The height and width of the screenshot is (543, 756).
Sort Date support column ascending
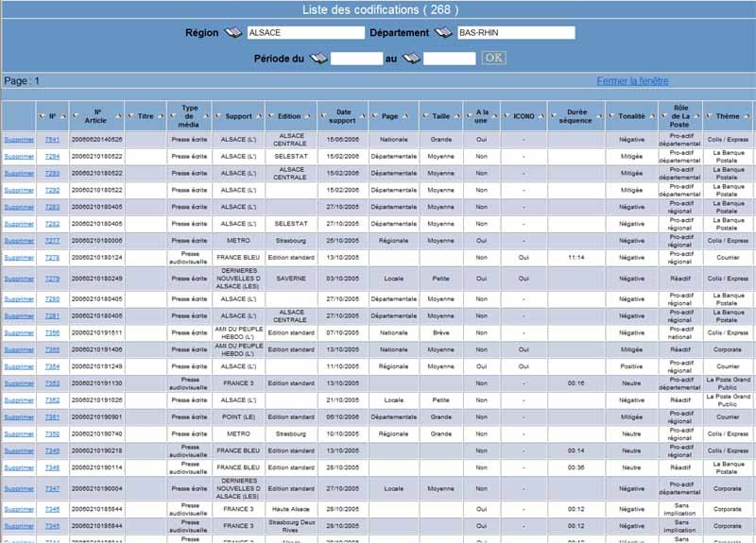point(363,116)
